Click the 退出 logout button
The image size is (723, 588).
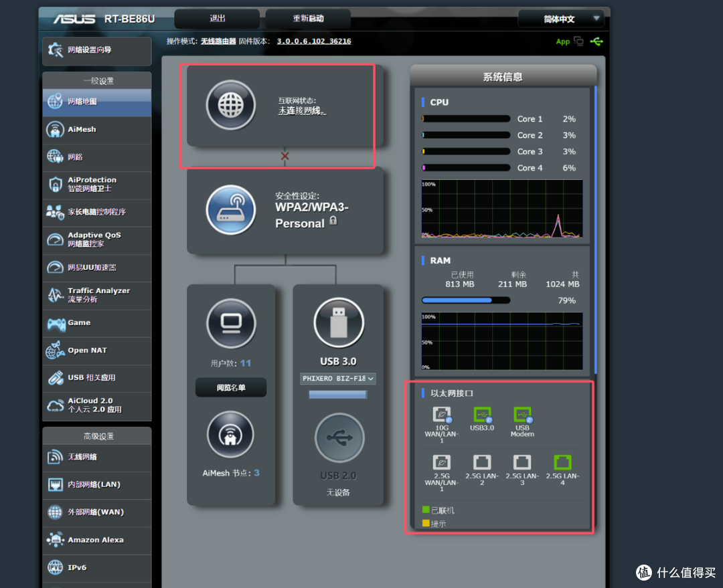[217, 19]
